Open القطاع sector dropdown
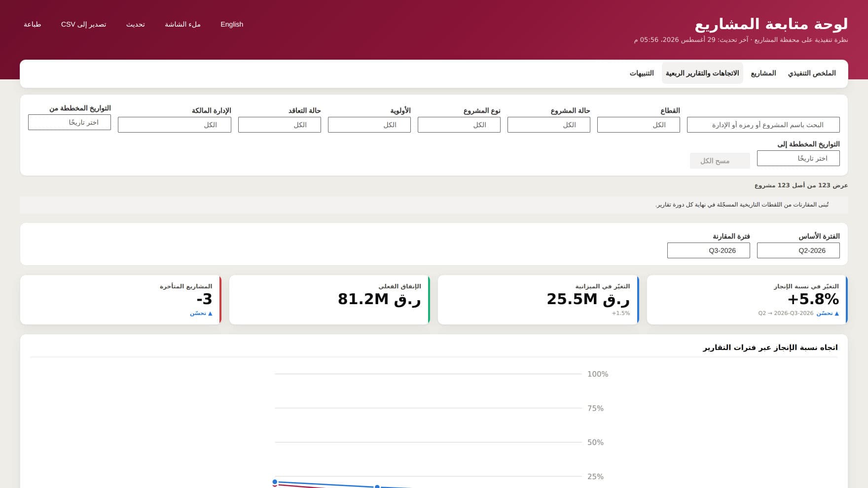Screen dimensions: 868x488 638,125
